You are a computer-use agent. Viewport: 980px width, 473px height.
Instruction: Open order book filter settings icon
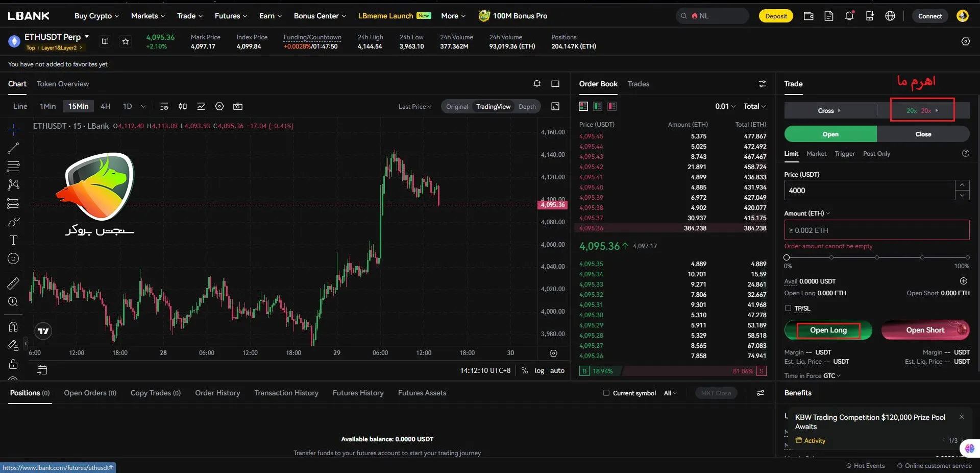pos(762,84)
